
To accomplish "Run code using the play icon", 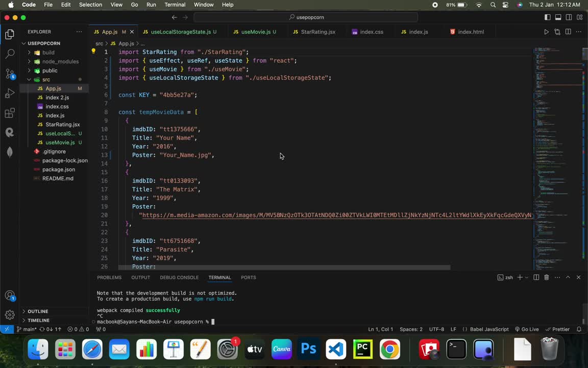I will [546, 32].
